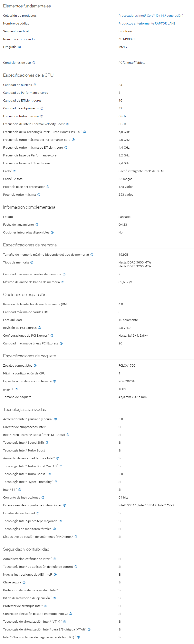This screenshot has width=194, height=644.
Task: Click help icon next to Revisión de PCI Express
Action: (40, 328)
